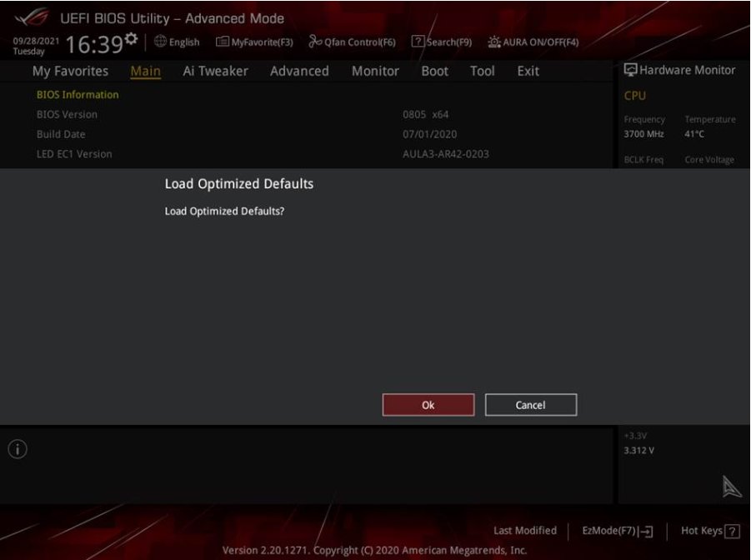This screenshot has width=751, height=560.
Task: Open MyFavorite(F3) in top toolbar
Action: (x=255, y=42)
